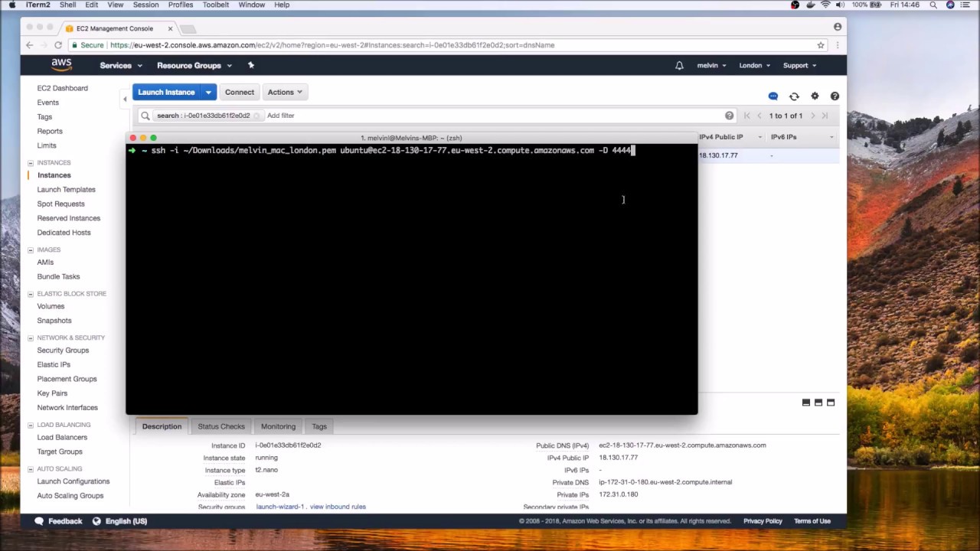The width and height of the screenshot is (980, 551).
Task: Open the Resource Groups dropdown
Action: click(x=194, y=66)
